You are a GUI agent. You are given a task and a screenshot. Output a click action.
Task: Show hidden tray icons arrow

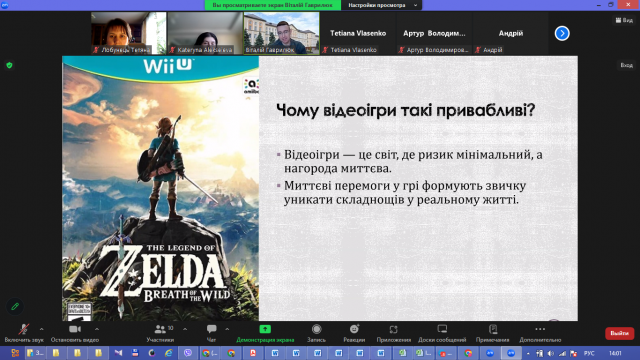pyautogui.click(x=528, y=353)
